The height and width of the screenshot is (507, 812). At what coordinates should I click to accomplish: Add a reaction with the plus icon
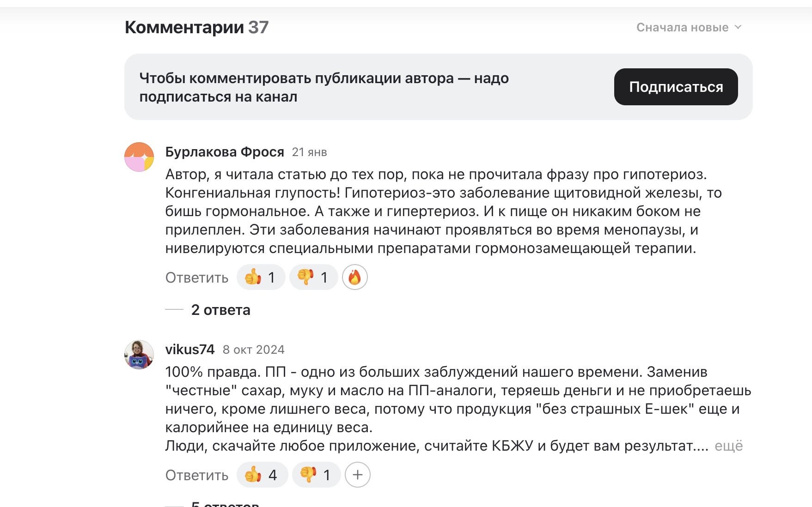[x=357, y=475]
